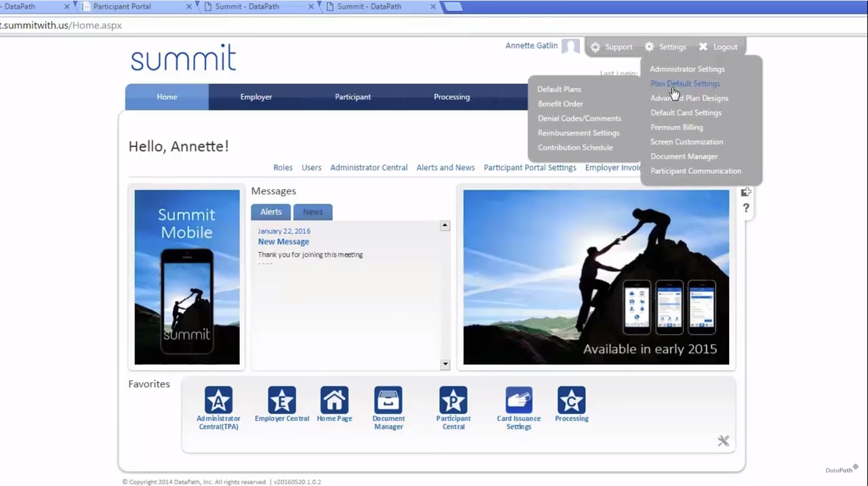
Task: Select Premium Billing menu item
Action: click(676, 127)
